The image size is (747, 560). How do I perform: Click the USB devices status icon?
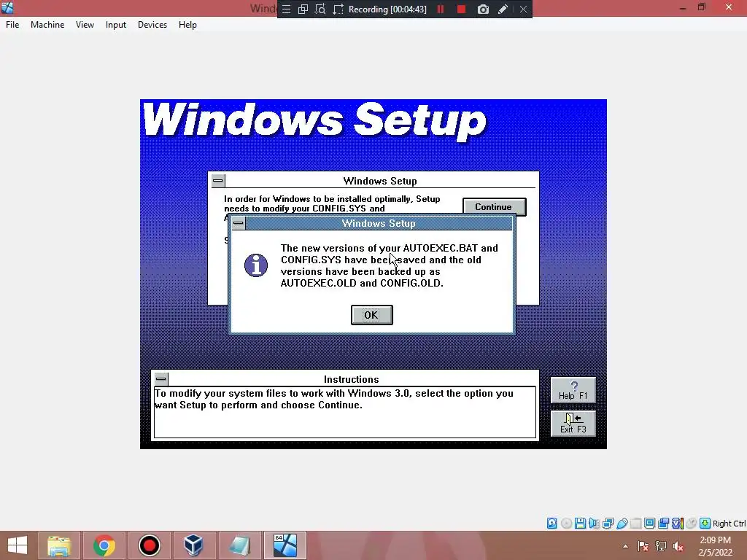(622, 524)
